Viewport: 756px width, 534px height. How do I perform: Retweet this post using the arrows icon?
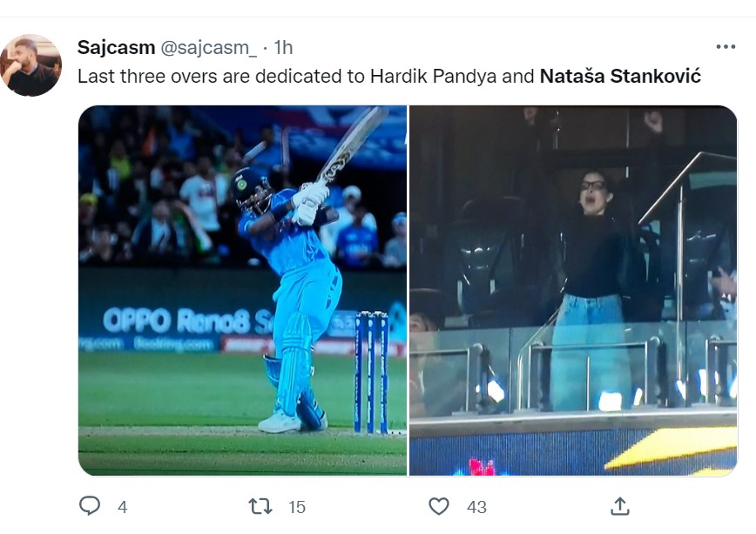pos(261,506)
